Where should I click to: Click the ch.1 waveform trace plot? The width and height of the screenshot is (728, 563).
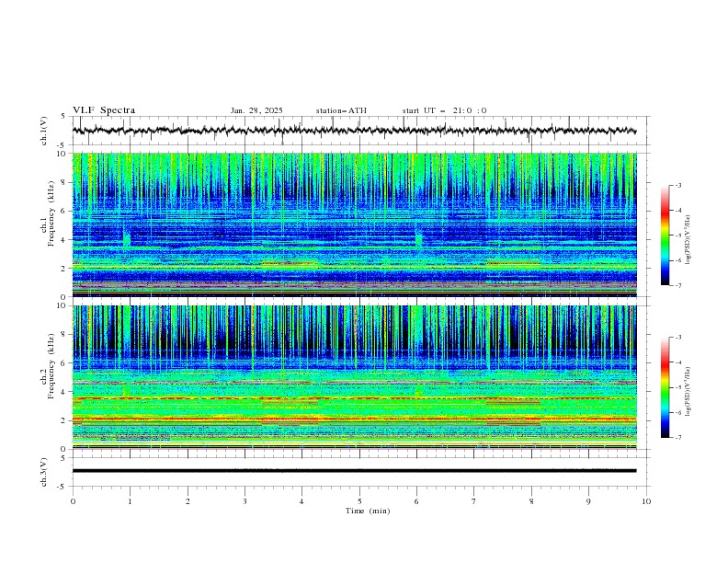pos(354,131)
